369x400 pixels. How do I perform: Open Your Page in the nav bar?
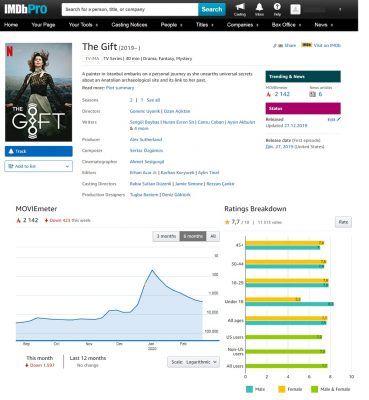point(43,25)
